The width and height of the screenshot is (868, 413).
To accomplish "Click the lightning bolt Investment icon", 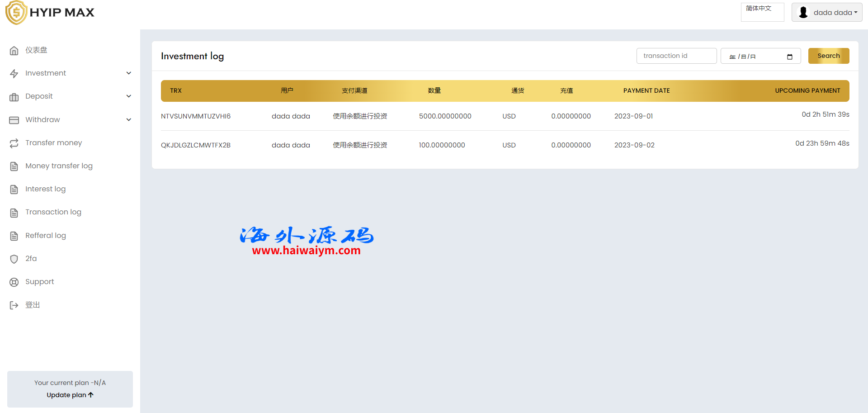I will 14,74.
